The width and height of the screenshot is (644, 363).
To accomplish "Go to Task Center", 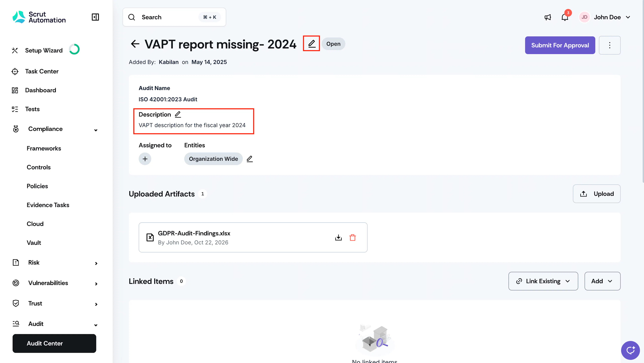I will (42, 71).
